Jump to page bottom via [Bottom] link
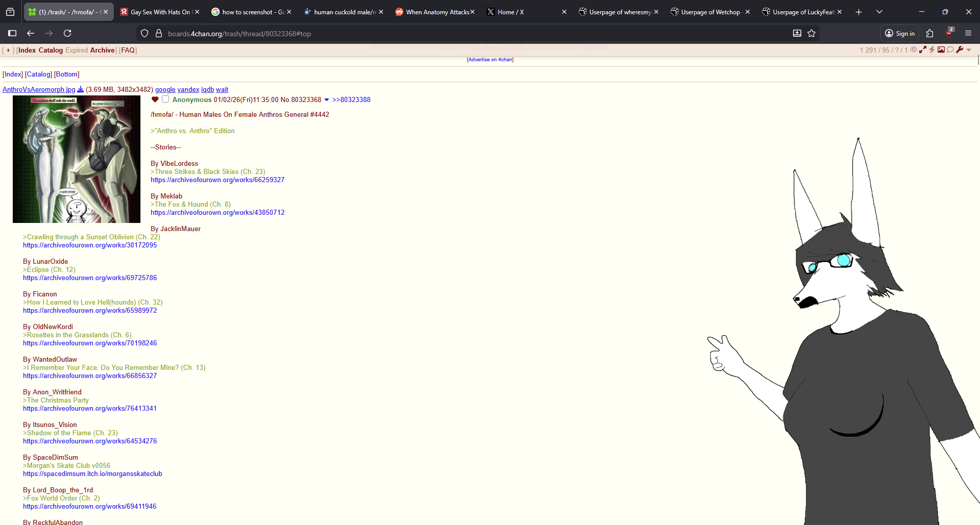Viewport: 980px width, 525px height. [67, 74]
